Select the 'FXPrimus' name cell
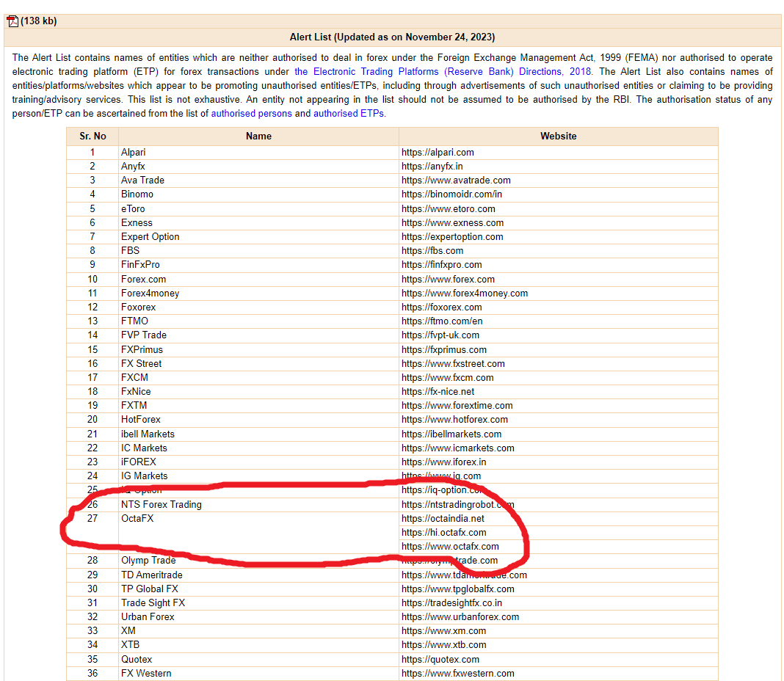Screen dimensions: 784x681 (258, 350)
